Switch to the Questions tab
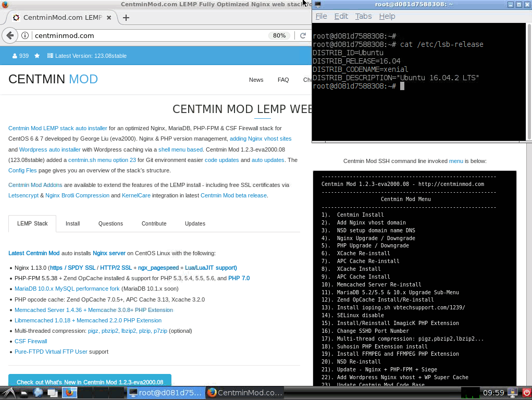532x400 pixels. click(110, 223)
